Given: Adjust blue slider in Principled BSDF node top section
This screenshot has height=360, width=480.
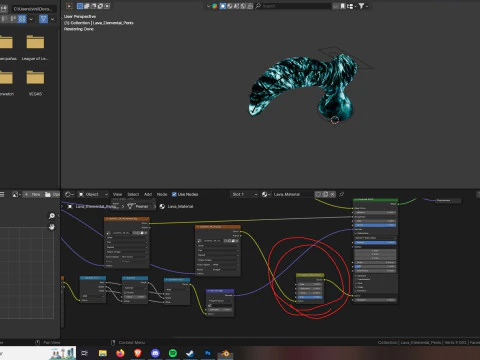Looking at the screenshot, I should click(376, 225).
